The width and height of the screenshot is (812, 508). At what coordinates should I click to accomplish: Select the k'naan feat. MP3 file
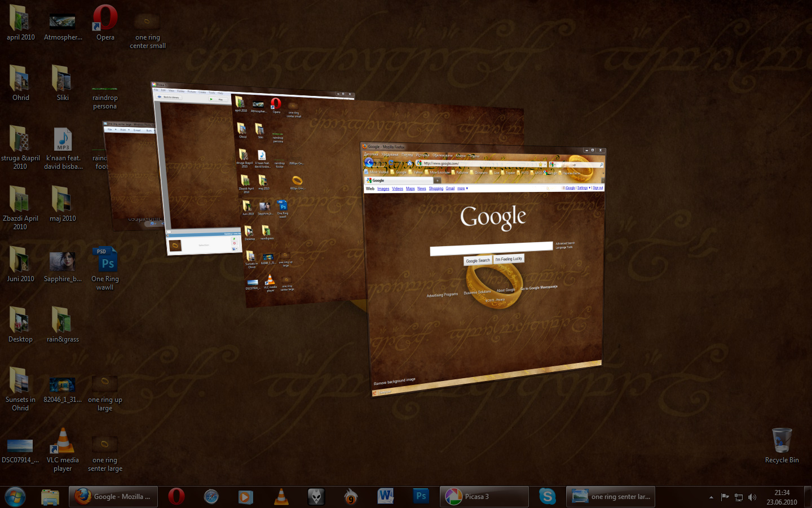[x=63, y=148]
